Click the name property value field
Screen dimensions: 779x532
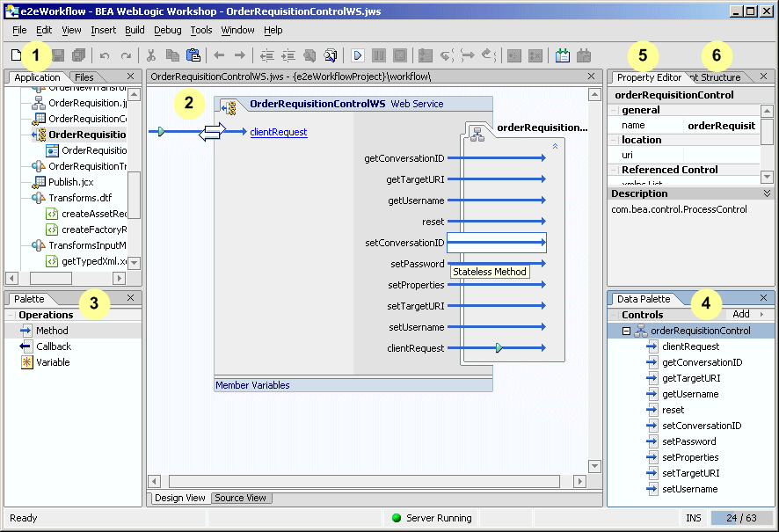721,125
